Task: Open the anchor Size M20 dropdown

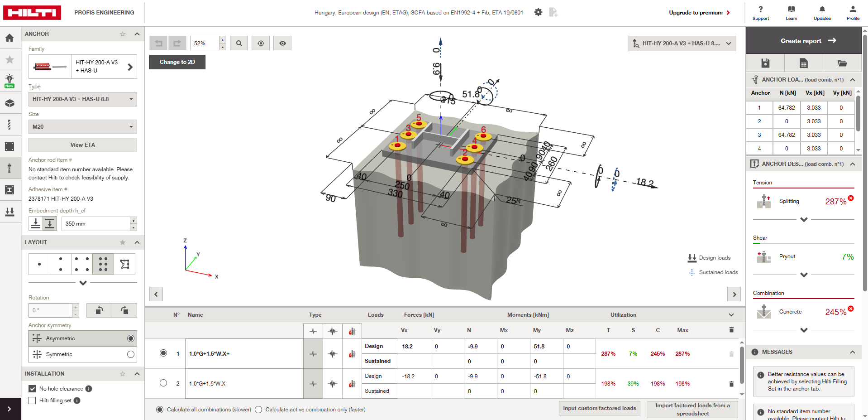Action: [82, 127]
